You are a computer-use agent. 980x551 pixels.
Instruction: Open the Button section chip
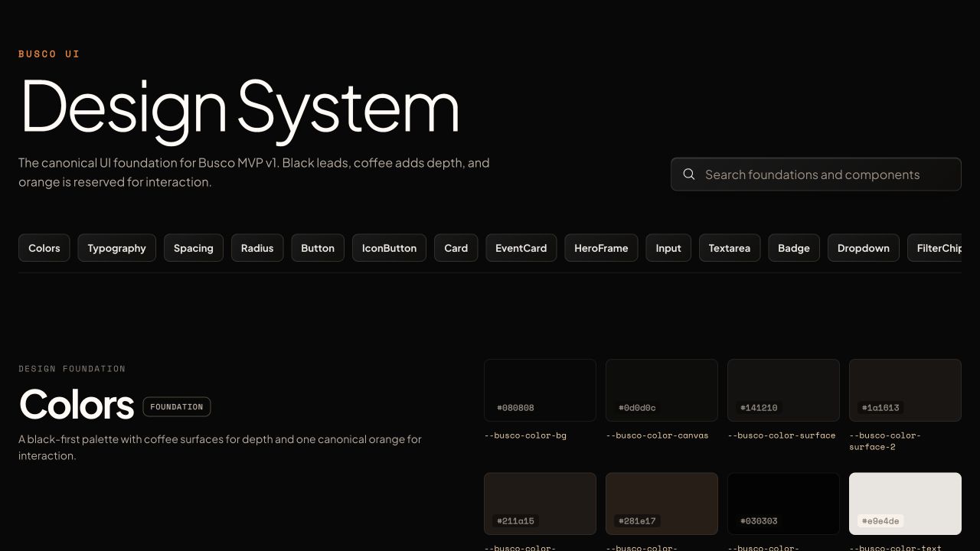coord(318,248)
